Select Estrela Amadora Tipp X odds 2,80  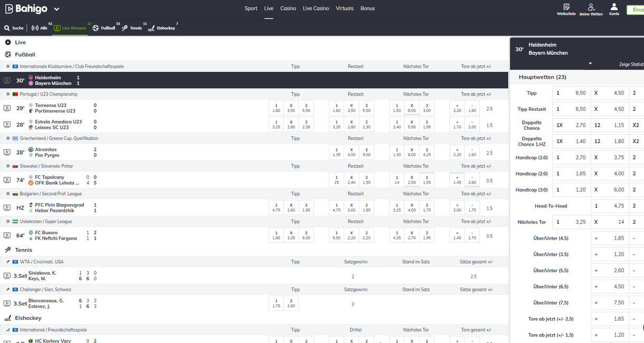click(x=291, y=125)
